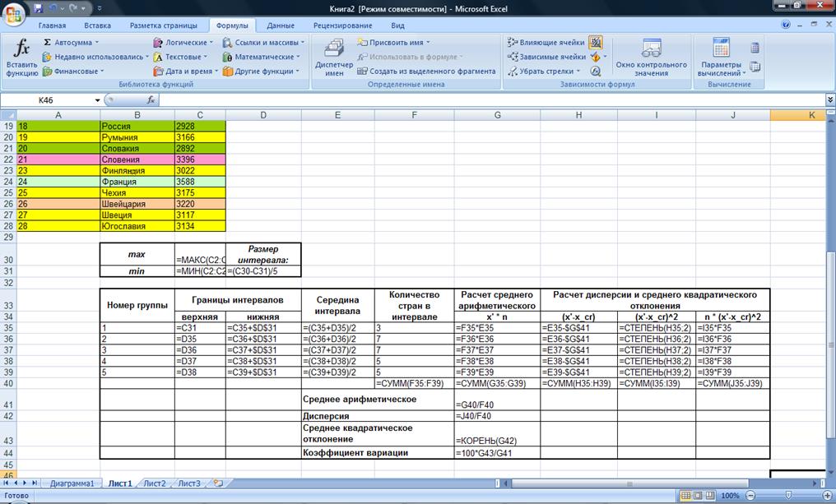Select cell containing Швейцария

point(137,204)
